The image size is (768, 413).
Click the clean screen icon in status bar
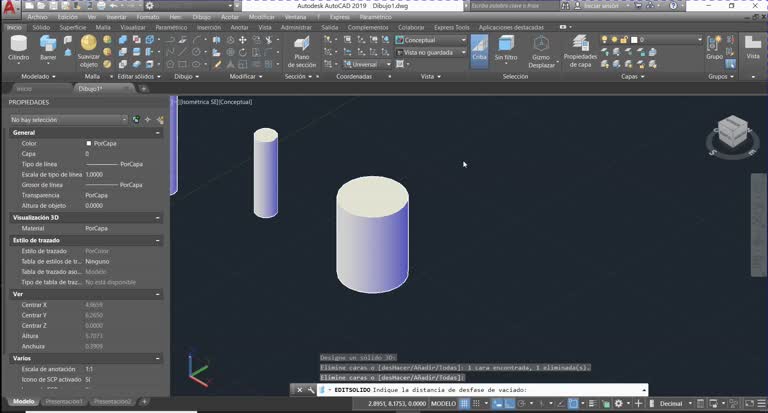point(749,404)
